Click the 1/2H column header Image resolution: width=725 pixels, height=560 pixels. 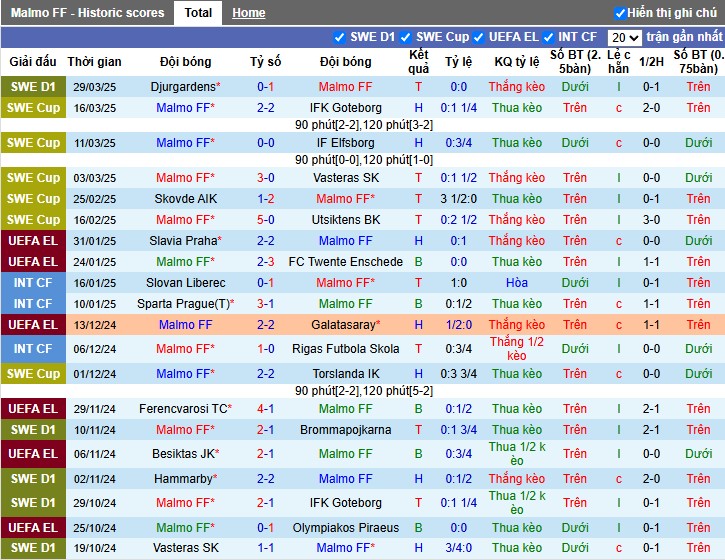tap(651, 62)
